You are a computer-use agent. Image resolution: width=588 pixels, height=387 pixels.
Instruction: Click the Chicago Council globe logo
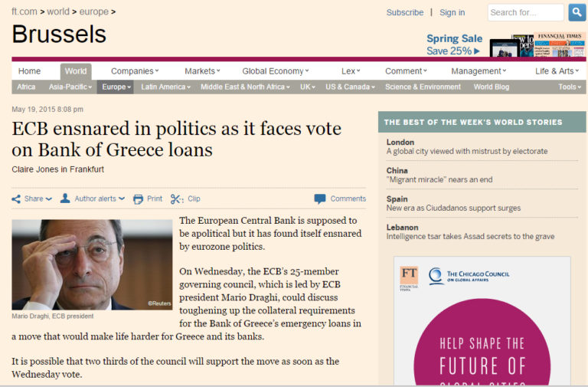tap(436, 277)
